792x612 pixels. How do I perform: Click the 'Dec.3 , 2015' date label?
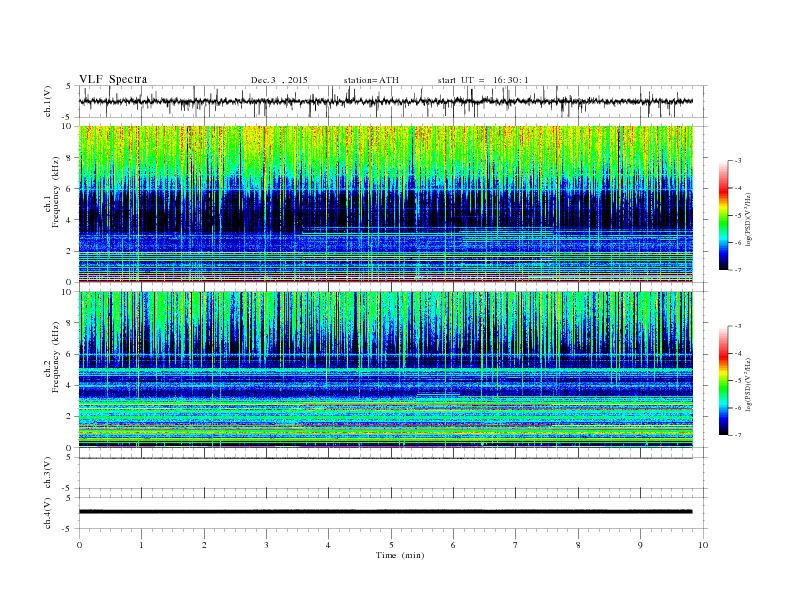click(279, 80)
